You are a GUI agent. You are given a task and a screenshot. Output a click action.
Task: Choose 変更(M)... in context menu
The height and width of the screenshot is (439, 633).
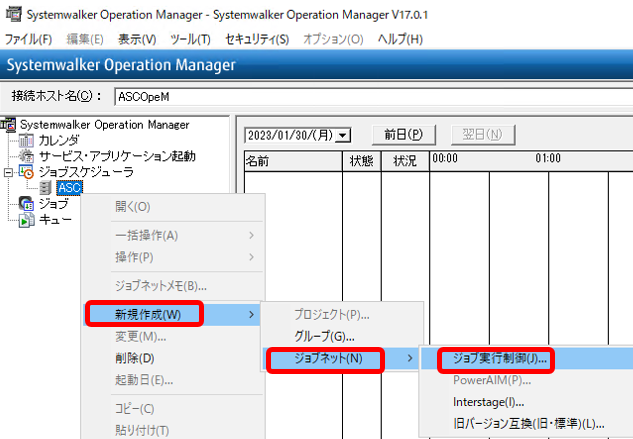[x=174, y=336]
